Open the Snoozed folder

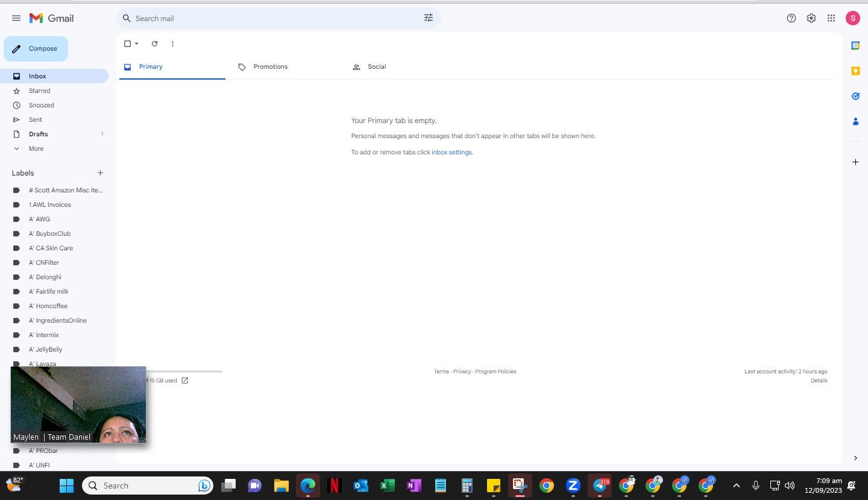coord(54,105)
